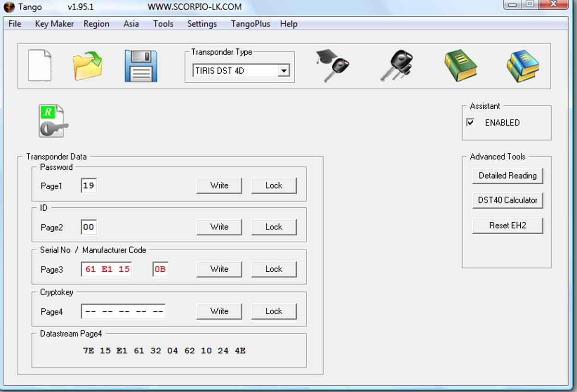Screen dimensions: 577x392
Task: Minimize the Tango window
Action: (x=513, y=4)
